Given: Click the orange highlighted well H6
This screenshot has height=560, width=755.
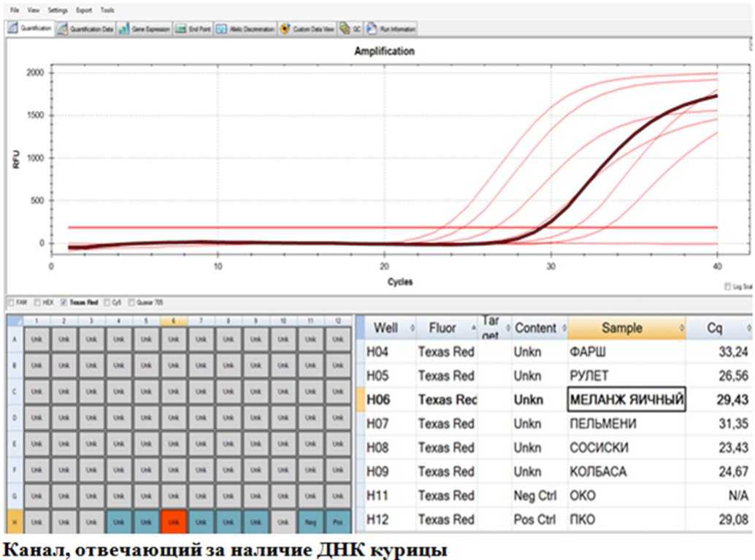Looking at the screenshot, I should (174, 521).
